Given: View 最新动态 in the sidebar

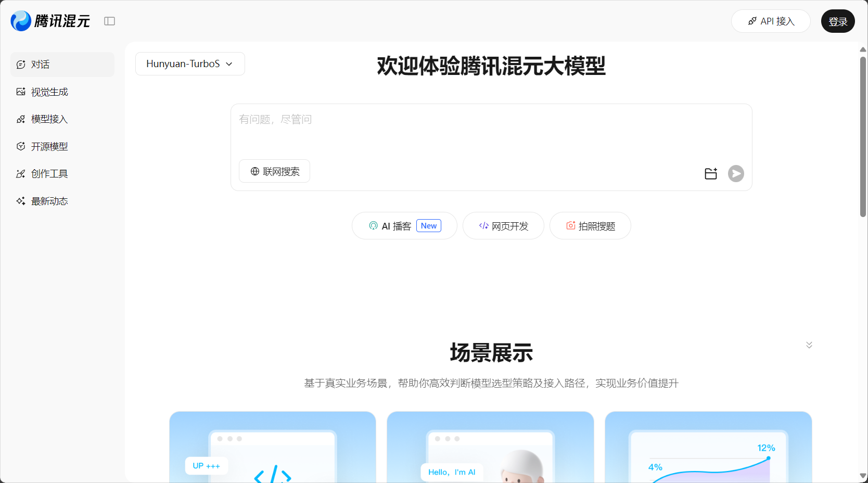Looking at the screenshot, I should pyautogui.click(x=62, y=201).
